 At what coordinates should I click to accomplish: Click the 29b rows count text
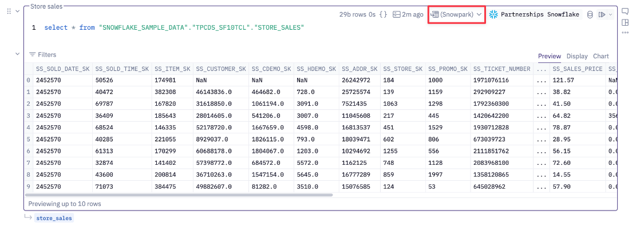pyautogui.click(x=353, y=14)
